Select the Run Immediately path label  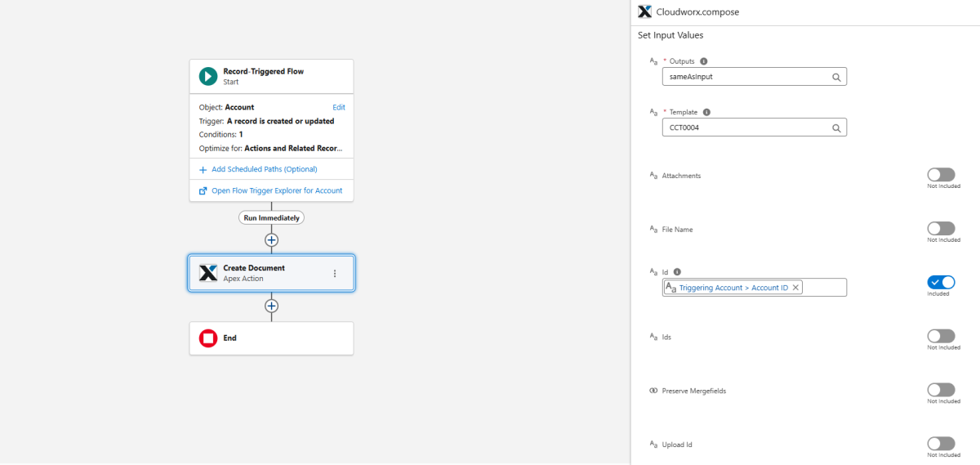[x=271, y=218]
